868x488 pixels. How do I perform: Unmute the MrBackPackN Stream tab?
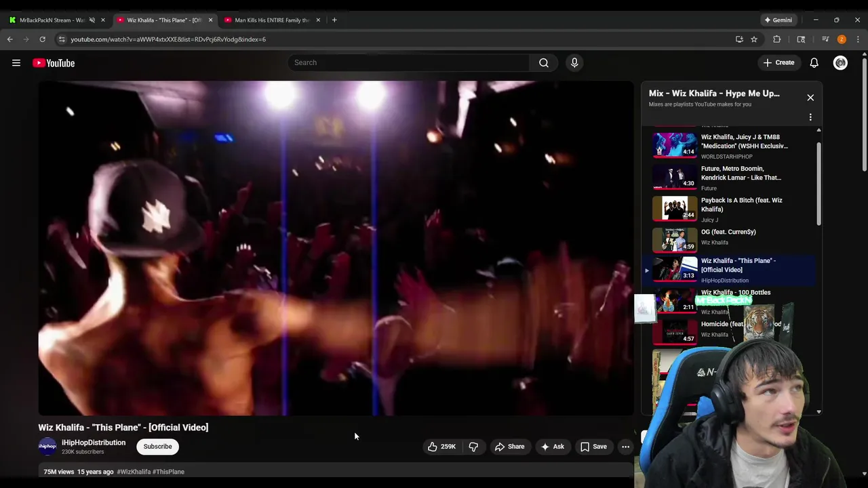tap(92, 20)
